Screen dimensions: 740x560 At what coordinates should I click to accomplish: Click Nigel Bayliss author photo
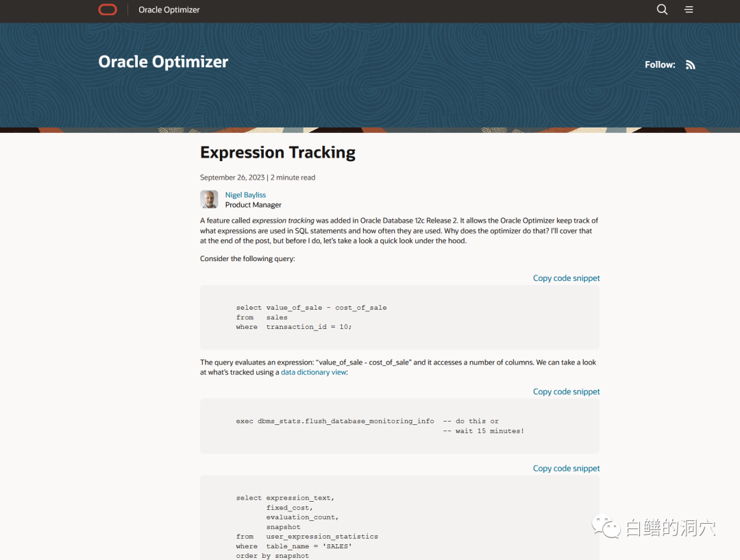(x=209, y=199)
